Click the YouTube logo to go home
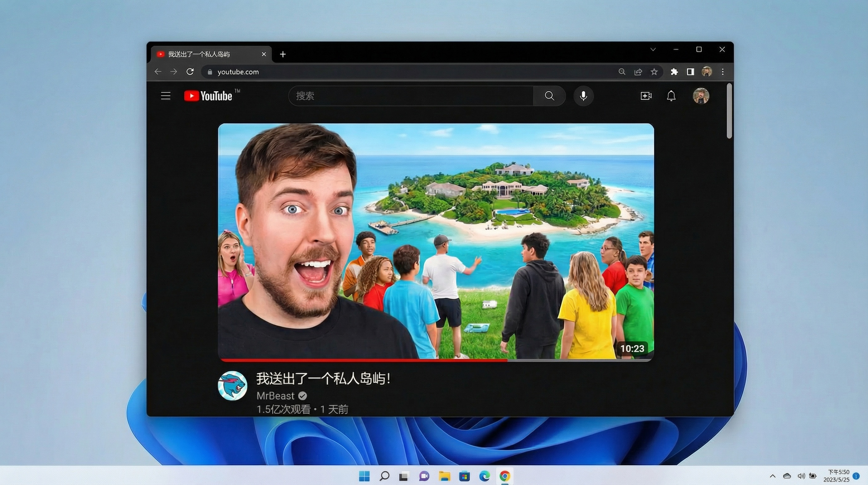Viewport: 868px width, 485px height. (x=208, y=96)
